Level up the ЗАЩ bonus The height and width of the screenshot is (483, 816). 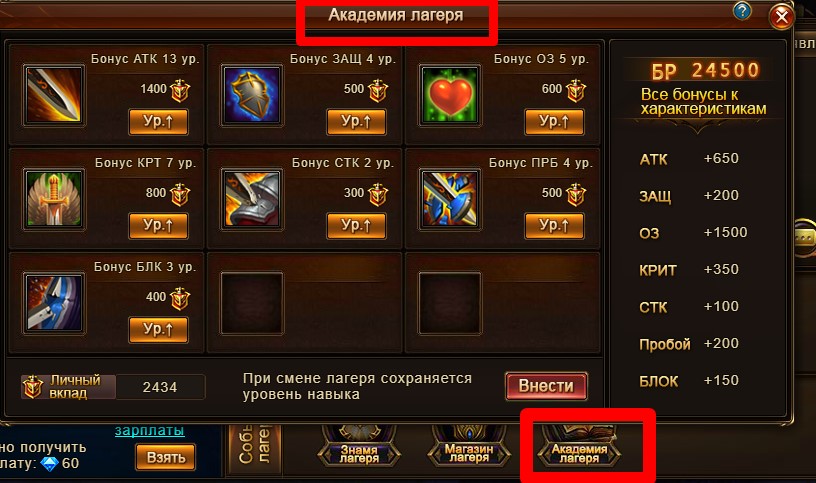pos(356,122)
